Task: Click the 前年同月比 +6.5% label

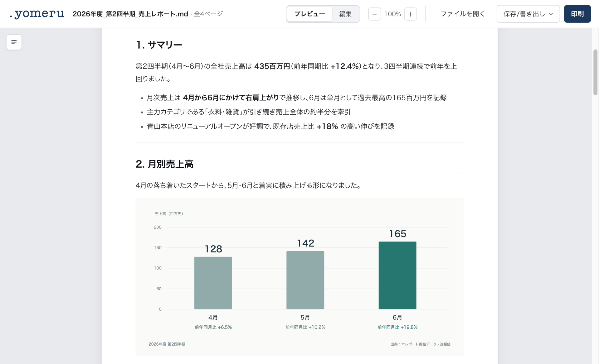Action: [x=213, y=327]
